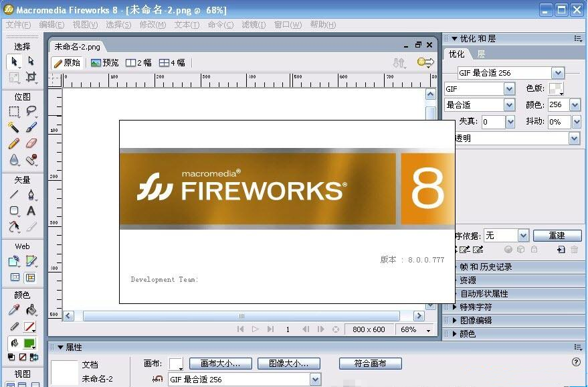Select the Lasso tool
Image resolution: width=588 pixels, height=387 pixels.
[31, 112]
